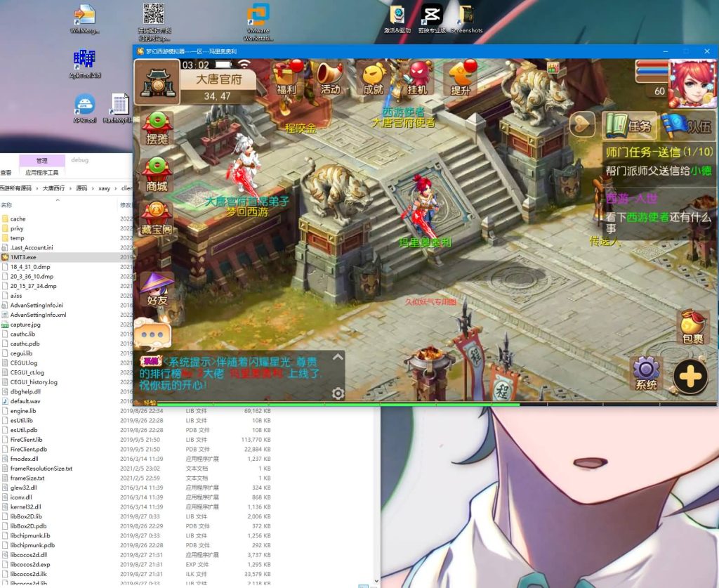Viewport: 719px width, 588px height.
Task: Open the 福利 welfare gift icon
Action: coord(288,78)
